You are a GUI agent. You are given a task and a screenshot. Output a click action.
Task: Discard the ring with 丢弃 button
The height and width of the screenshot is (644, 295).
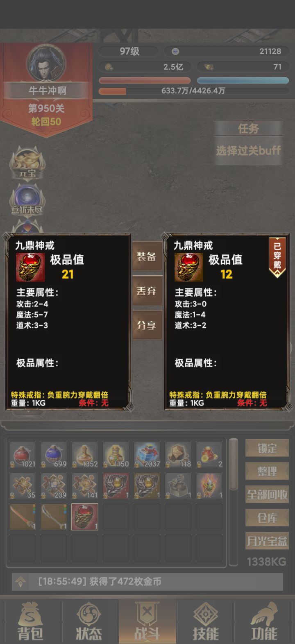pyautogui.click(x=147, y=291)
